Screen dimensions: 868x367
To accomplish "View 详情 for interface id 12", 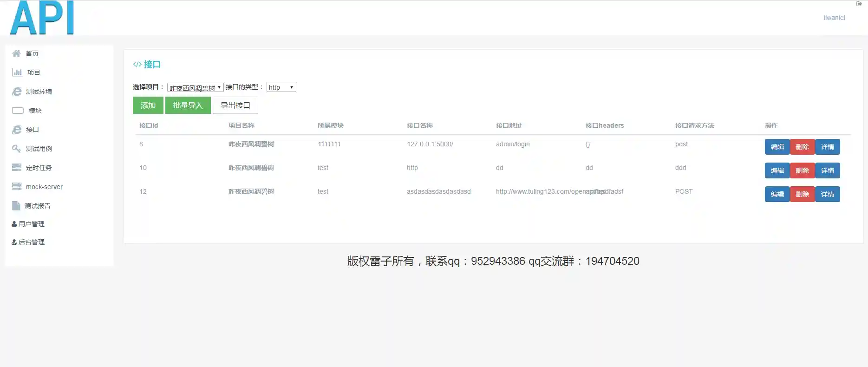I will tap(827, 194).
